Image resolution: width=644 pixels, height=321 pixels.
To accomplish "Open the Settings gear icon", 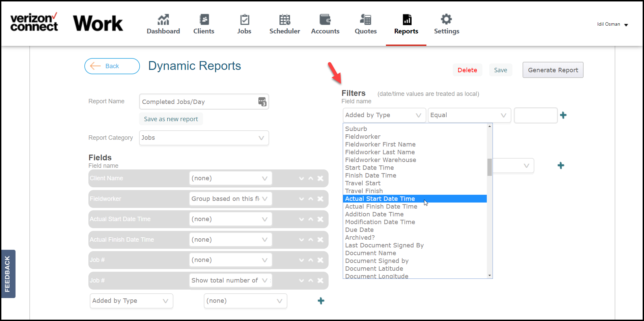I will click(446, 19).
